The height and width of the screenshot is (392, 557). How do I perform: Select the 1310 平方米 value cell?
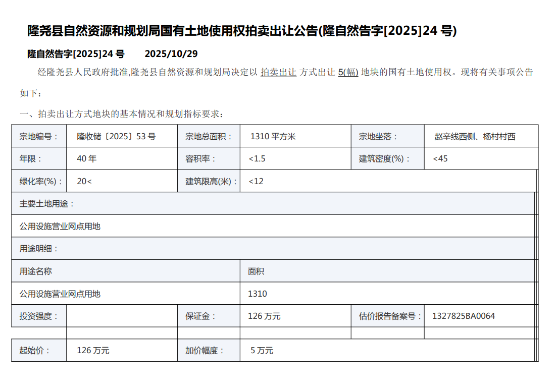(x=295, y=136)
